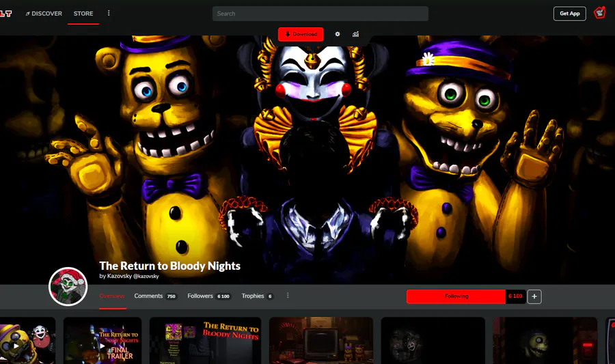Open the Store tab
The width and height of the screenshot is (615, 364).
click(x=83, y=14)
